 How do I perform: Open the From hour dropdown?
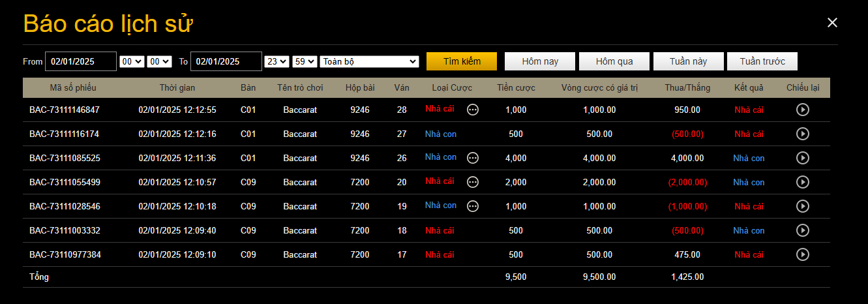coord(132,61)
